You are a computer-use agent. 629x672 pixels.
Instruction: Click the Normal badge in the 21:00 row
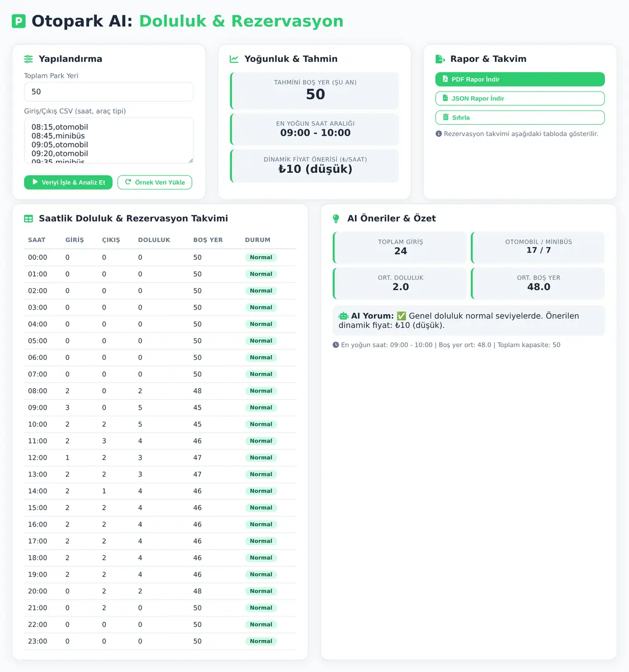[x=261, y=608]
